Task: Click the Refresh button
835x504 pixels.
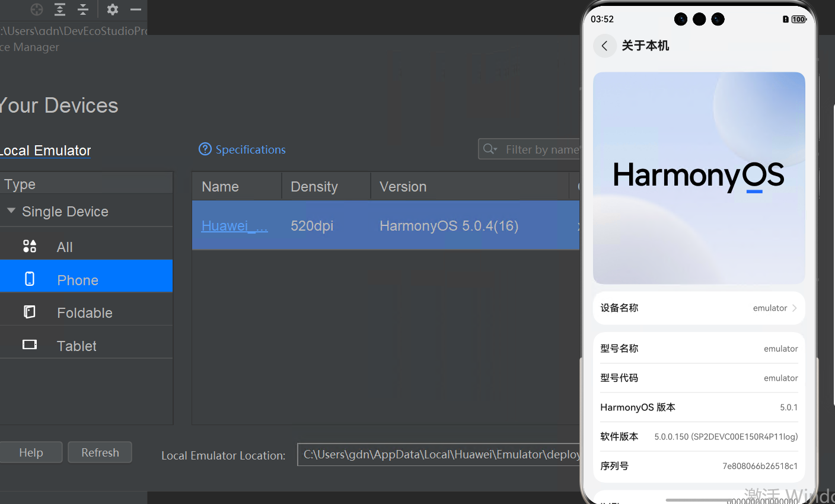Action: click(x=100, y=452)
